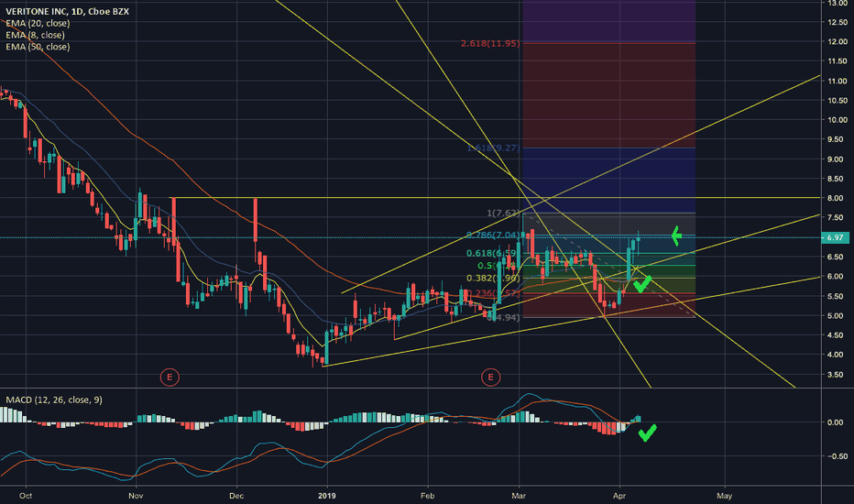
Task: Click the 8.00 price scale label
Action: pos(838,198)
